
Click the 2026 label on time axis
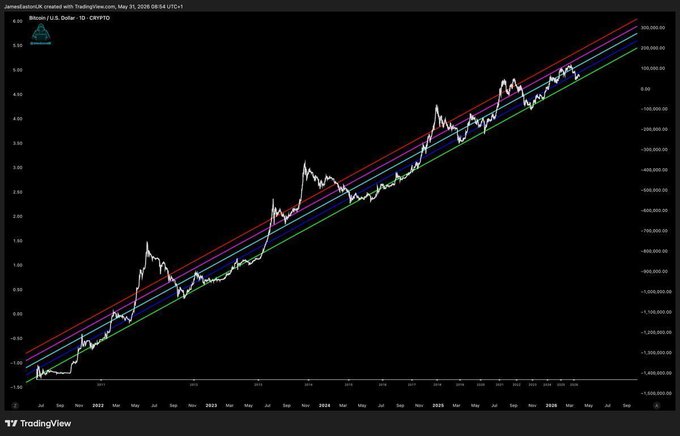(x=551, y=406)
